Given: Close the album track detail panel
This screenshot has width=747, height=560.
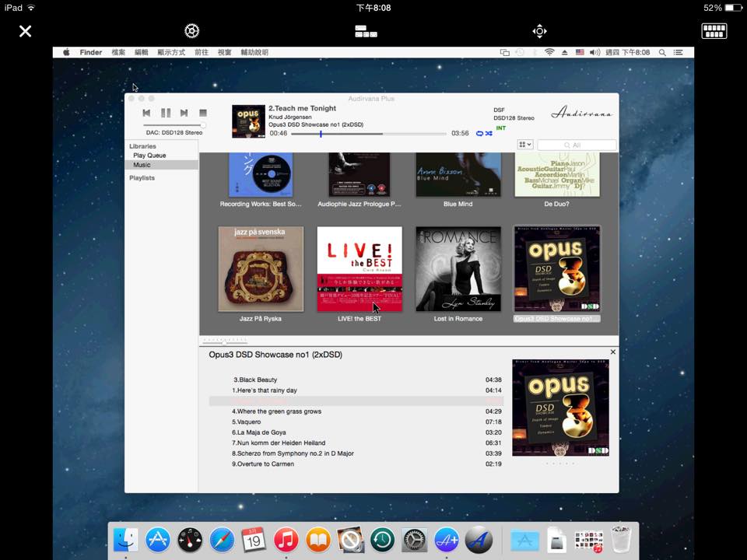Looking at the screenshot, I should click(x=612, y=352).
